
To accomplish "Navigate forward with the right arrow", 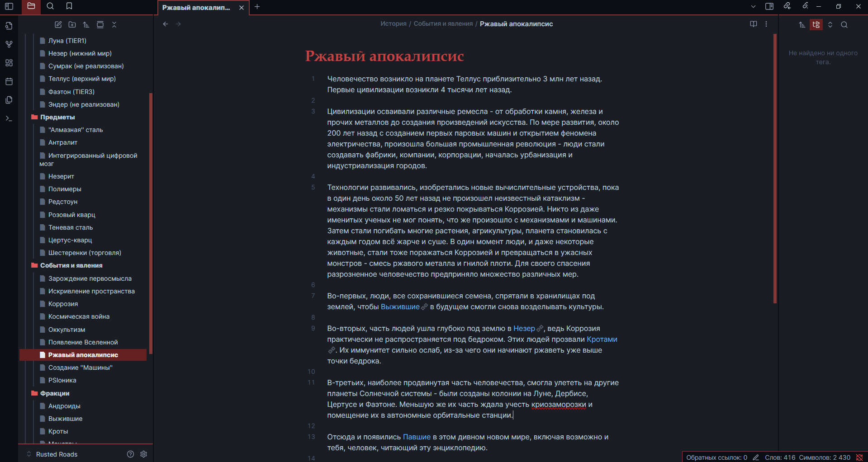I will click(178, 24).
